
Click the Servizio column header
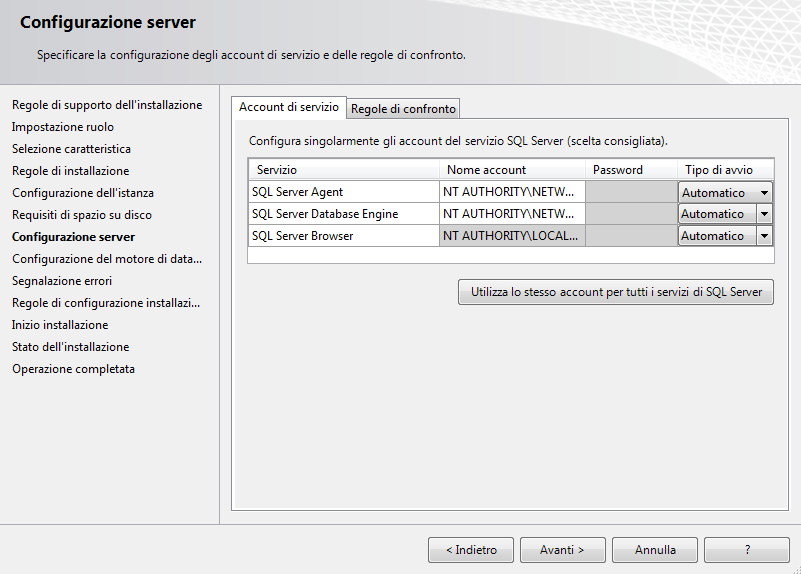344,170
